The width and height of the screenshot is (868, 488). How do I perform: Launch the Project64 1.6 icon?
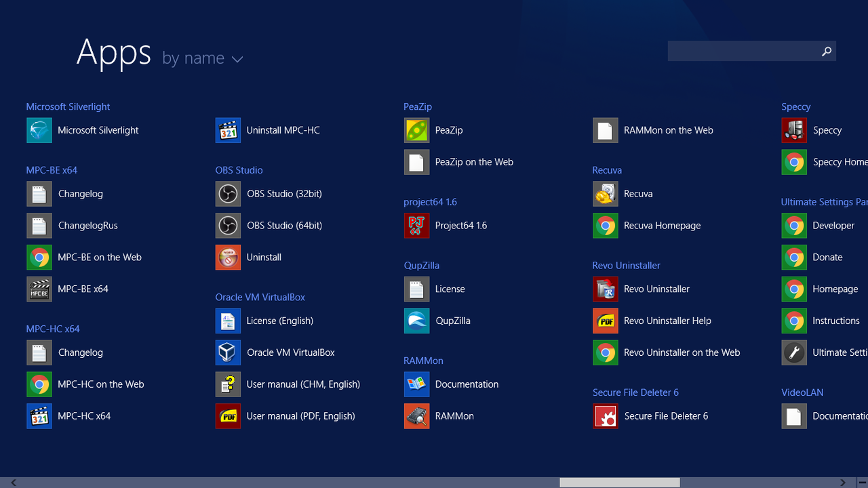pos(416,225)
